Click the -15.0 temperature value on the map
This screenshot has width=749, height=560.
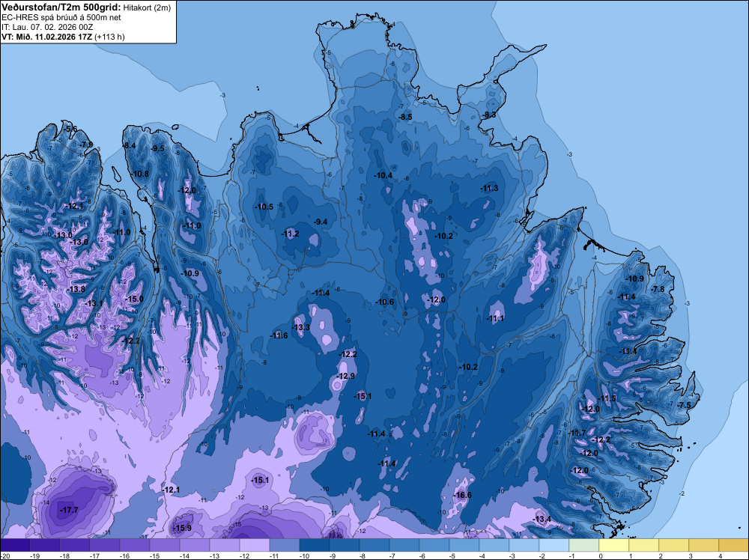[x=134, y=299]
